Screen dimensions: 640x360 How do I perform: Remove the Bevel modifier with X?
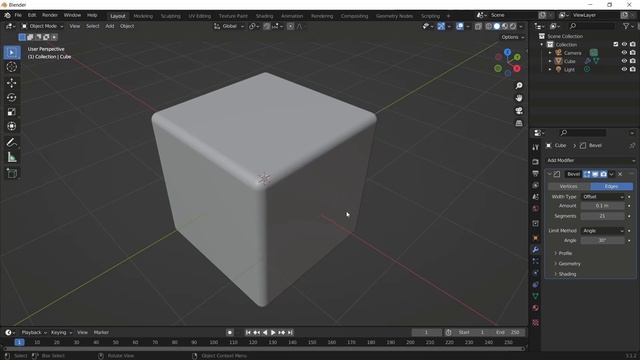pos(620,174)
